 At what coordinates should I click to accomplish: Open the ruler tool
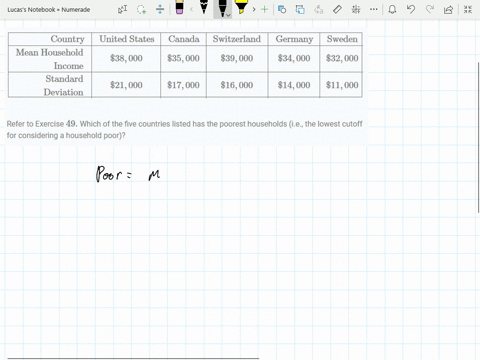click(x=337, y=9)
